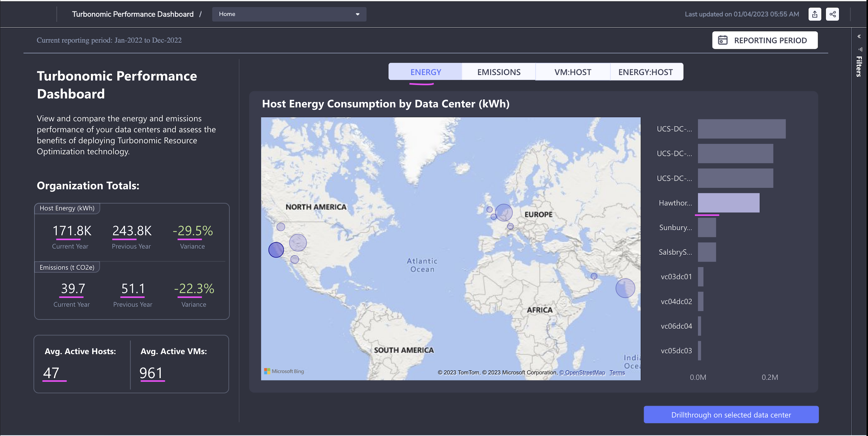Select the India data center map bubble
The height and width of the screenshot is (436, 868).
(x=625, y=288)
